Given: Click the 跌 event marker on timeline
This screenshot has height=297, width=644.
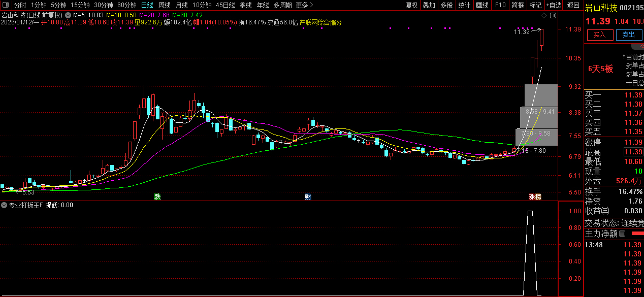Looking at the screenshot, I should point(157,196).
